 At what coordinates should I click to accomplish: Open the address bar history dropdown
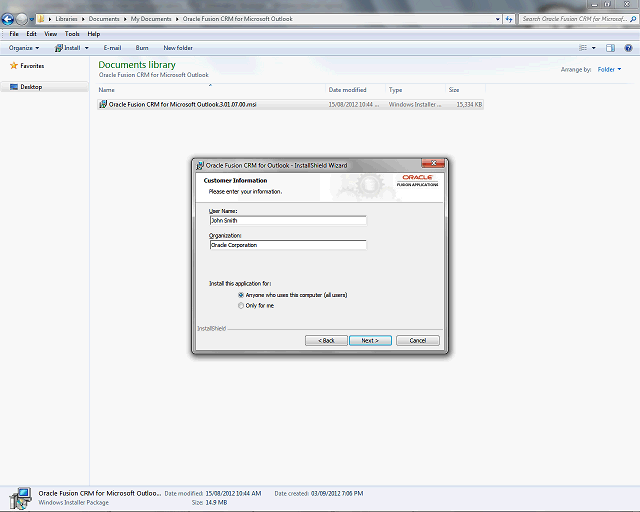point(498,19)
